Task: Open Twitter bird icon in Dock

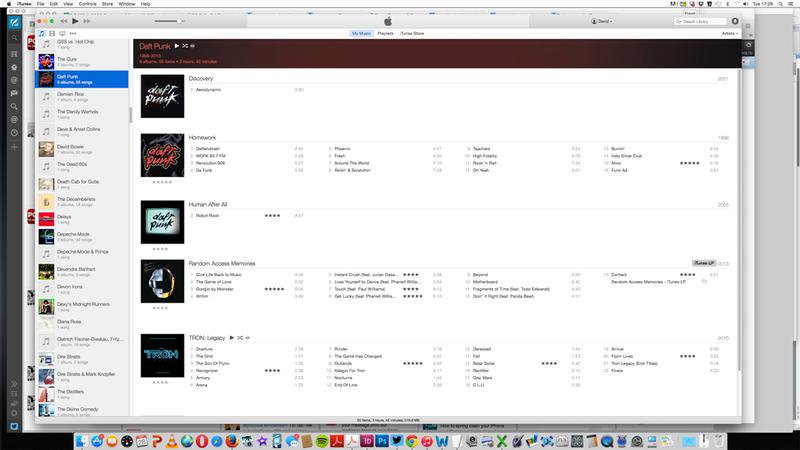Action: tap(397, 441)
